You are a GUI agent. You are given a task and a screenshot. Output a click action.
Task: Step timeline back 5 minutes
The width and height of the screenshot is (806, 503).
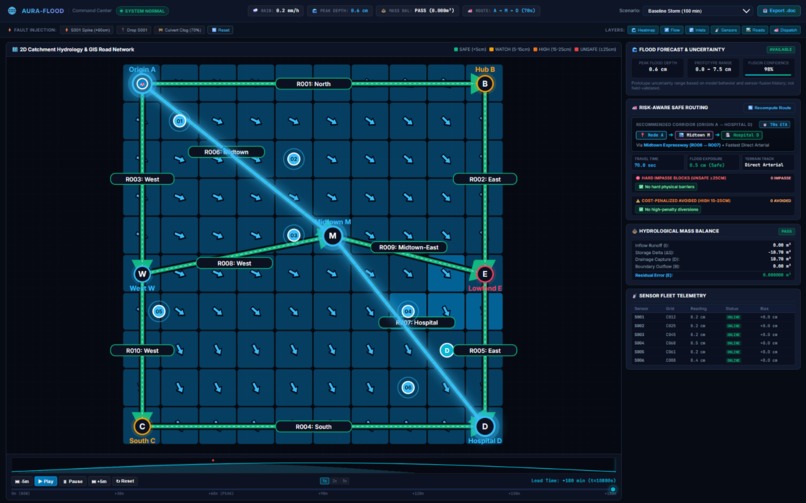pyautogui.click(x=22, y=481)
